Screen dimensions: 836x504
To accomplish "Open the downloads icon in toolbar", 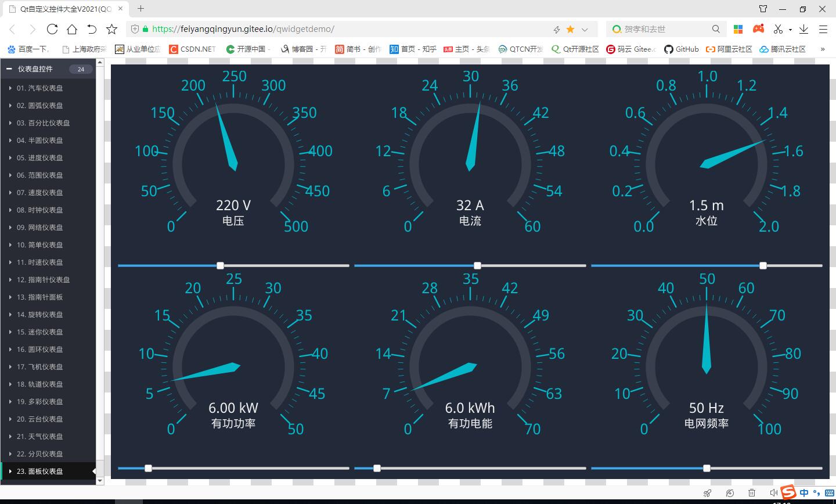I will (x=804, y=29).
